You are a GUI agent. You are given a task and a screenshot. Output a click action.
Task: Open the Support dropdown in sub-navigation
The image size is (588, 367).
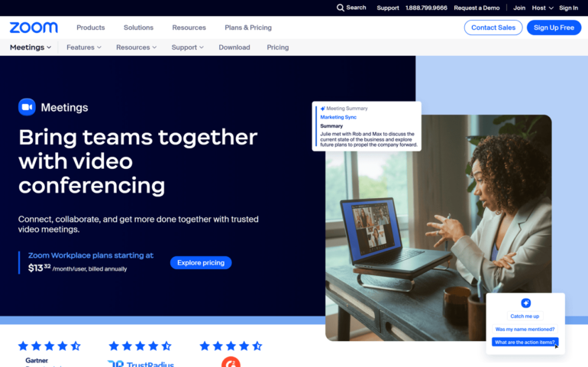point(187,47)
